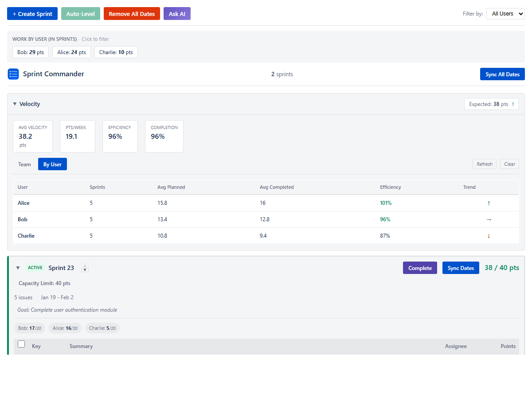Image resolution: width=532 pixels, height=399 pixels.
Task: Open the Ask AI assistant
Action: 177,13
